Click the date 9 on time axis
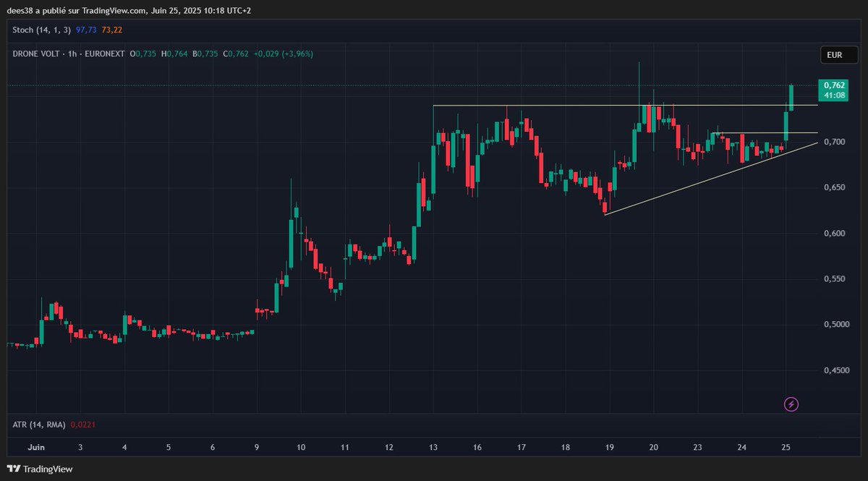The height and width of the screenshot is (481, 868). (257, 448)
